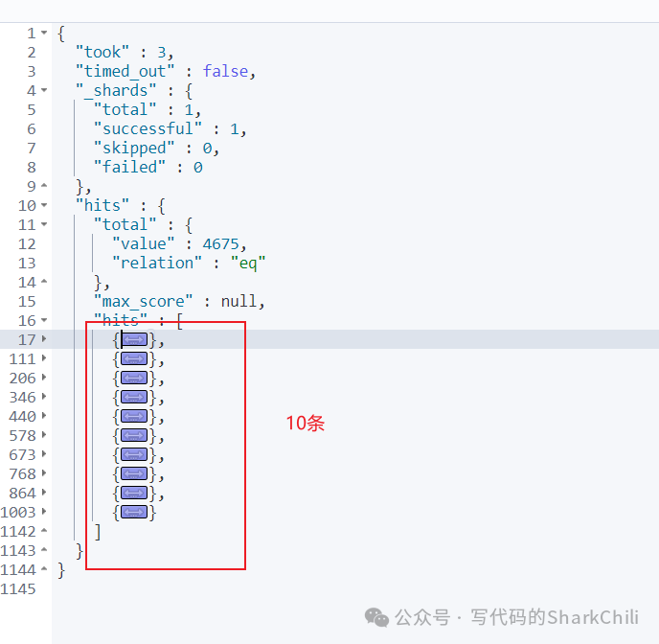Collapse the root object at line 1
This screenshot has width=659, height=644.
[44, 33]
